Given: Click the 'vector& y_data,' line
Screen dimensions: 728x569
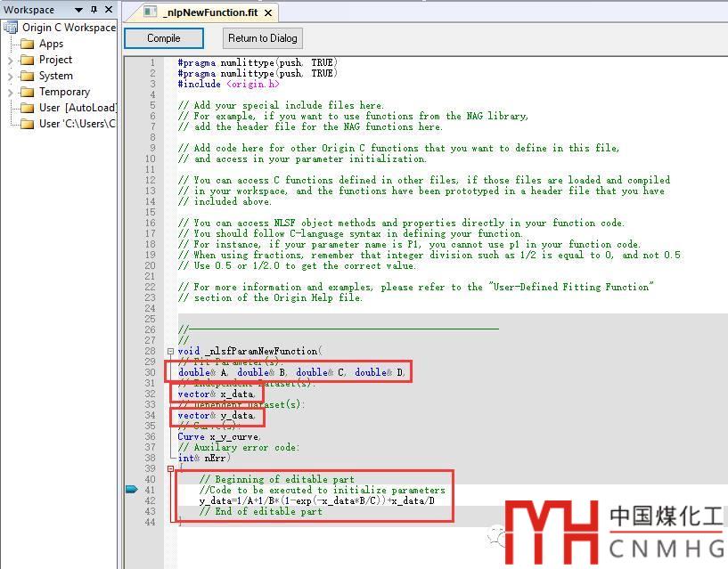Looking at the screenshot, I should [217, 415].
